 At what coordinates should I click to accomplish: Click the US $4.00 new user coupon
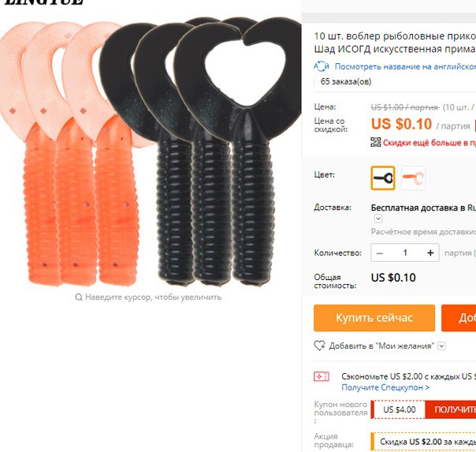click(x=399, y=409)
